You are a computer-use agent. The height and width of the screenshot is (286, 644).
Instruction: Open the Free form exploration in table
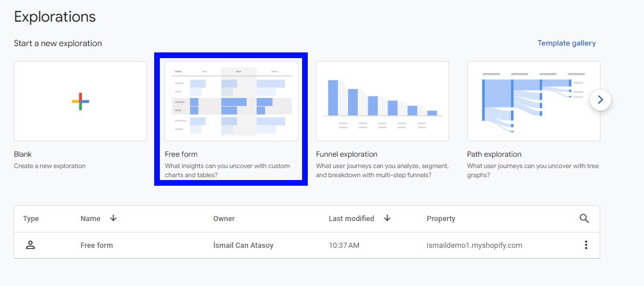click(x=97, y=246)
